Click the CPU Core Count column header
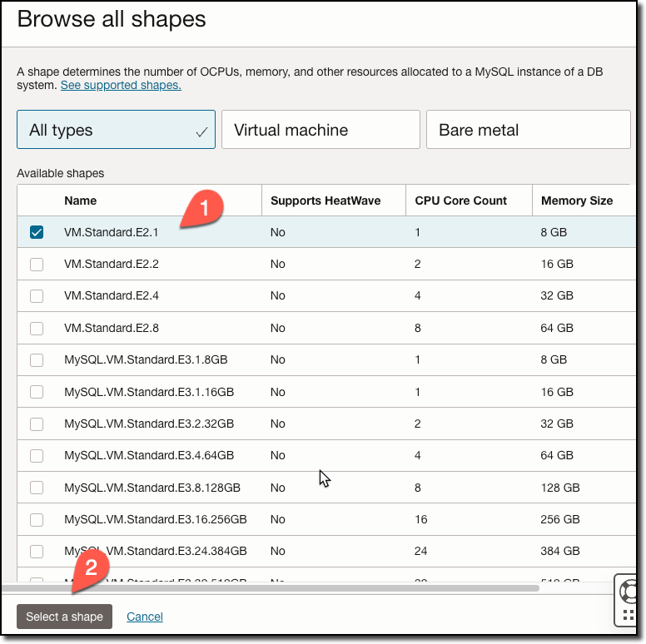 460,201
